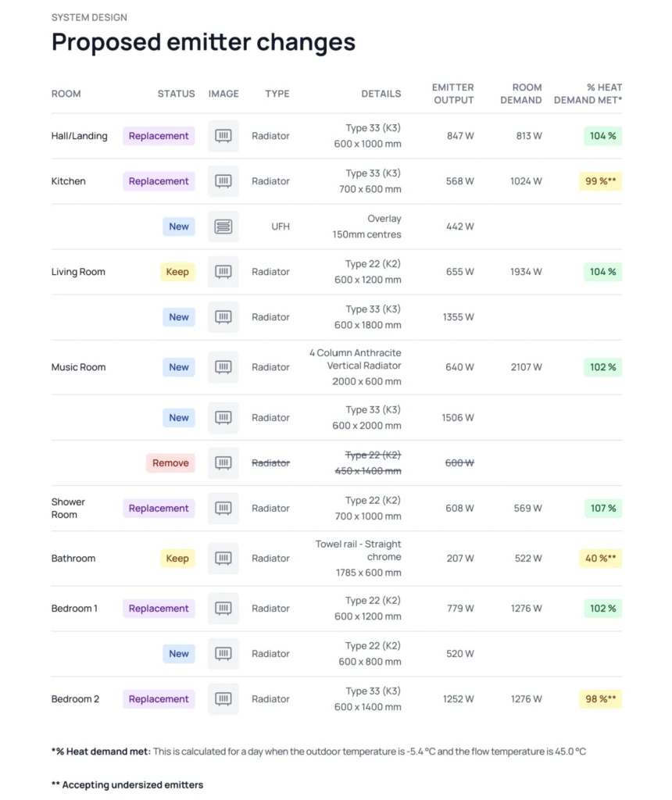This screenshot has height=800, width=672.
Task: Click the New badge on UFH row
Action: pos(179,227)
